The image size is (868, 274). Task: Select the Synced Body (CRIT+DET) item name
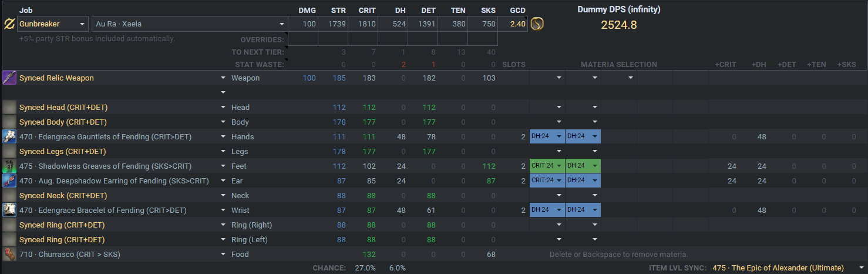[x=63, y=122]
